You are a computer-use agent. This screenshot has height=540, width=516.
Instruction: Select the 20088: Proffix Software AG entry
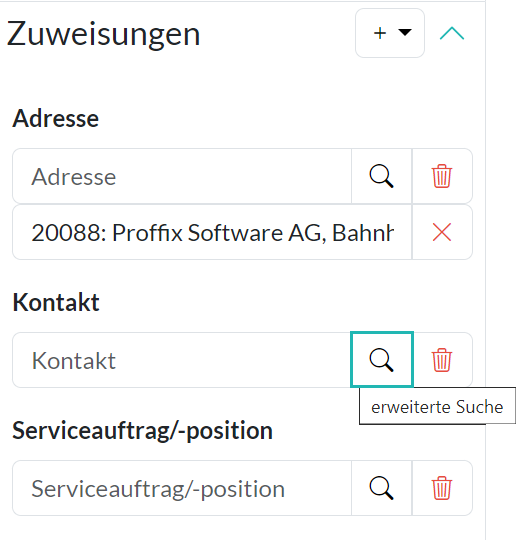tap(212, 232)
